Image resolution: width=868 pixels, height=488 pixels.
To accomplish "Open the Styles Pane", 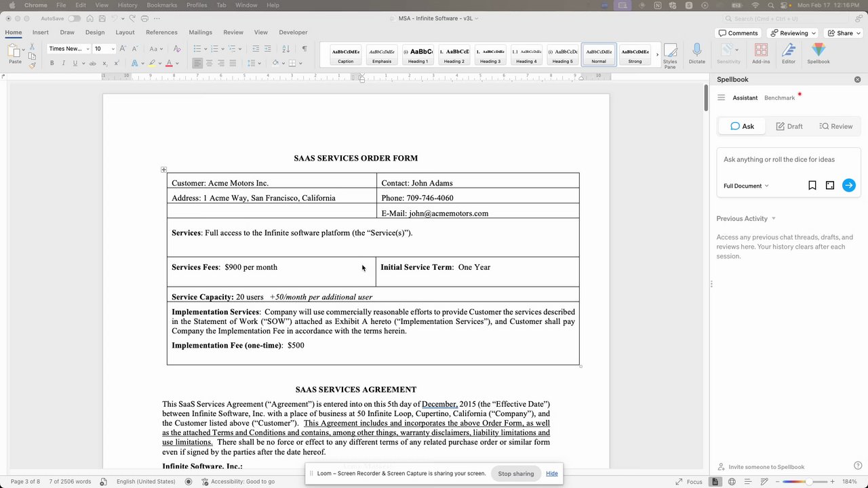I will 670,56.
